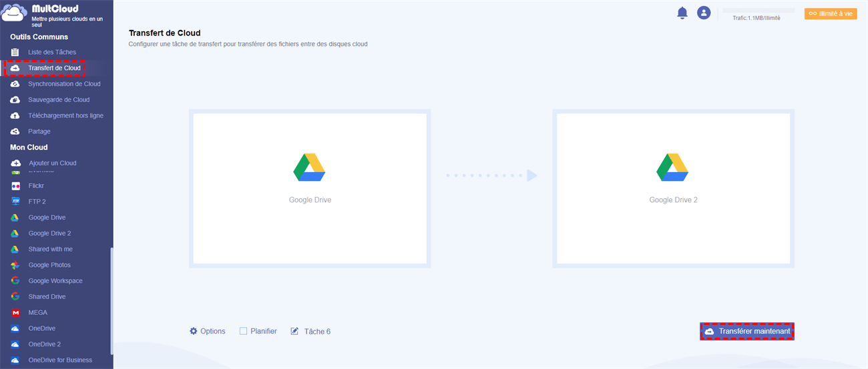Click the Transférer maintenant button

coord(747,332)
